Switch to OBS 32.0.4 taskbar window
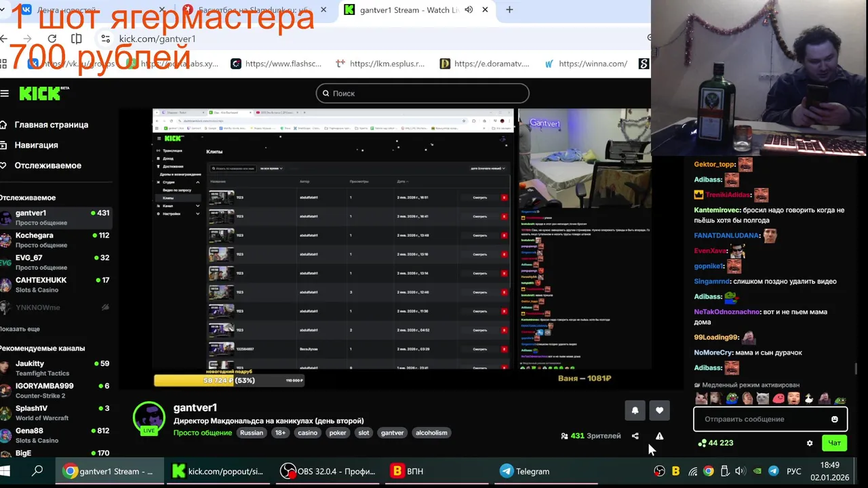Viewport: 868px width, 488px height. 330,471
